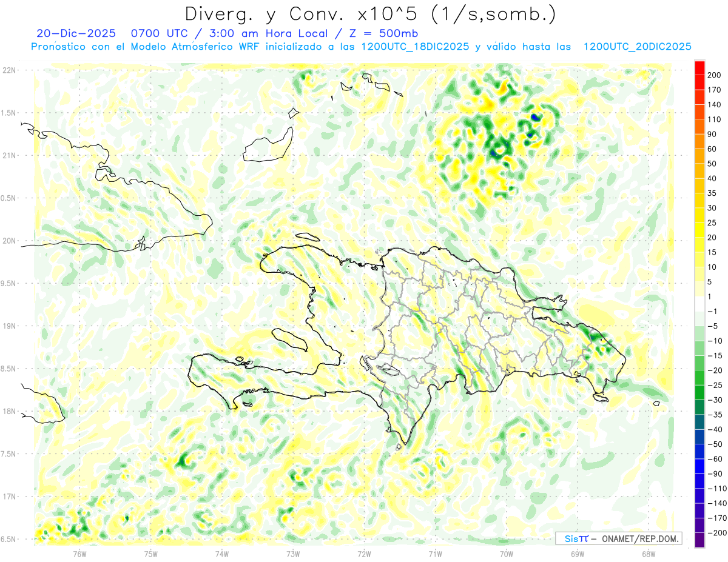
Task: Click the -110 color scale value
Action: tap(716, 489)
